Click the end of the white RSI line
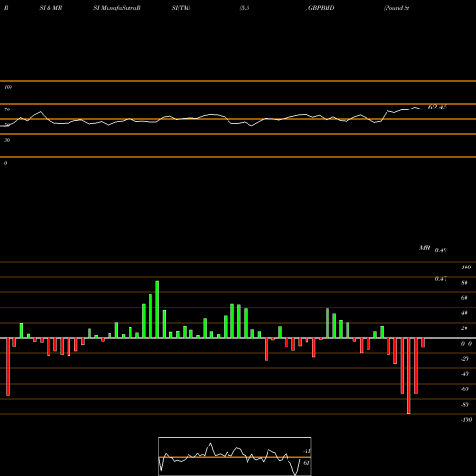Image resolution: width=476 pixels, height=476 pixels. click(x=422, y=109)
